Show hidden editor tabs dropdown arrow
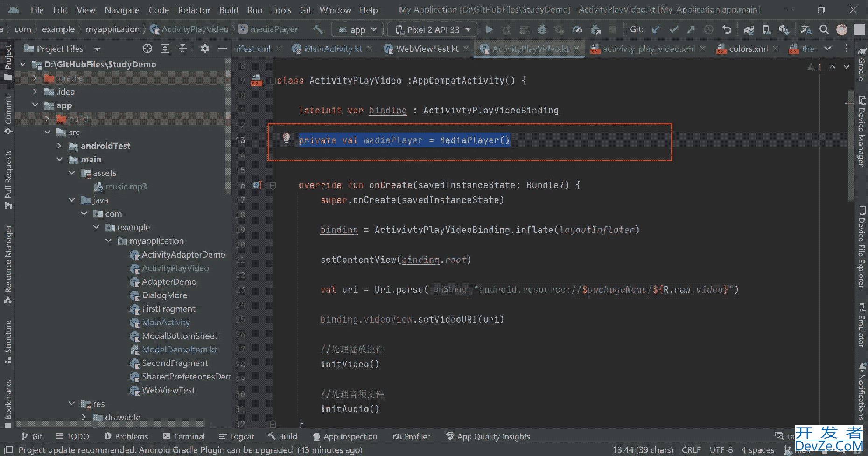The width and height of the screenshot is (868, 456). point(827,49)
